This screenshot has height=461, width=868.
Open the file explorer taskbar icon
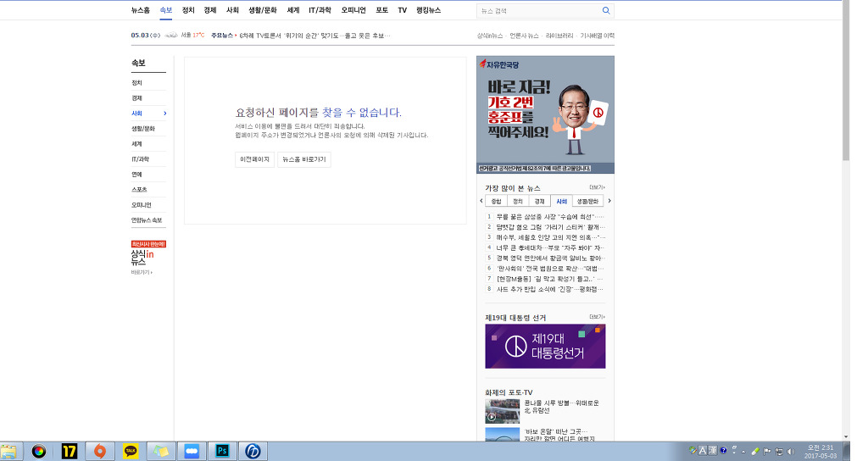point(9,451)
